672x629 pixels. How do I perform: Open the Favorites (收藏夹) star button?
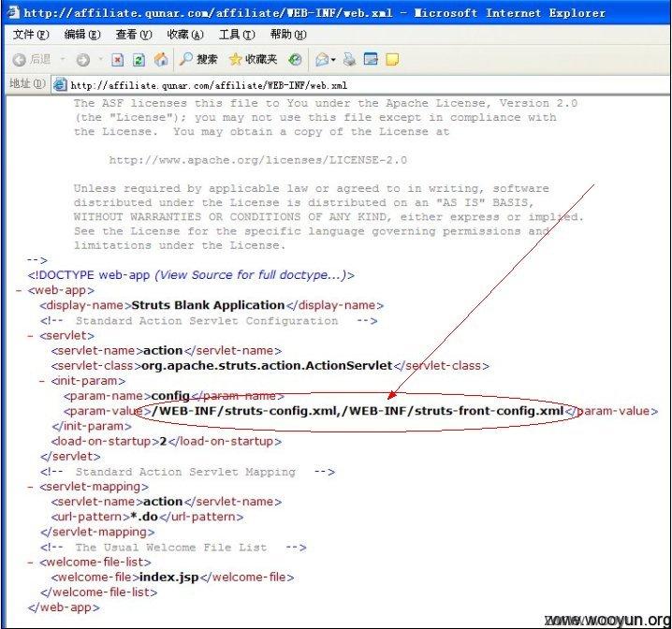click(x=253, y=59)
